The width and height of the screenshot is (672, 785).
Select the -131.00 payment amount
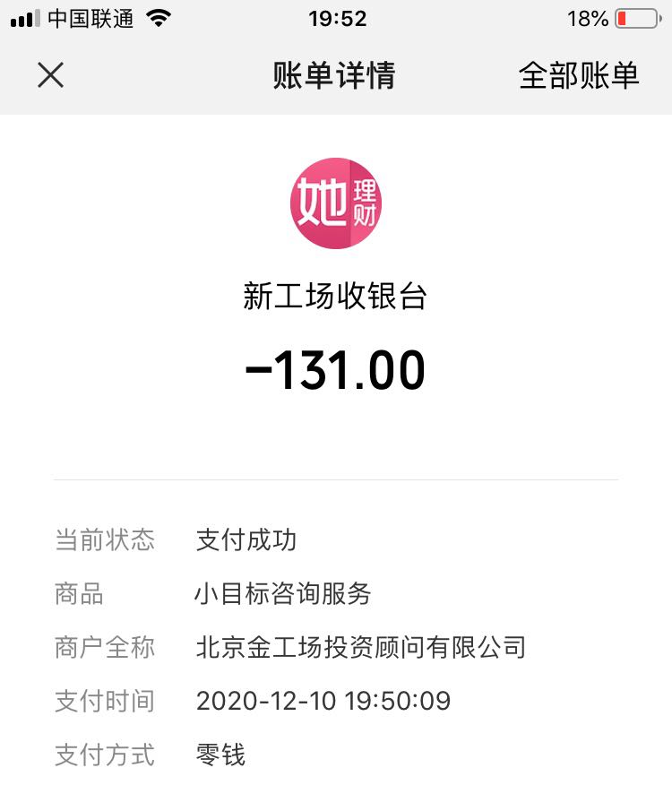pyautogui.click(x=335, y=369)
